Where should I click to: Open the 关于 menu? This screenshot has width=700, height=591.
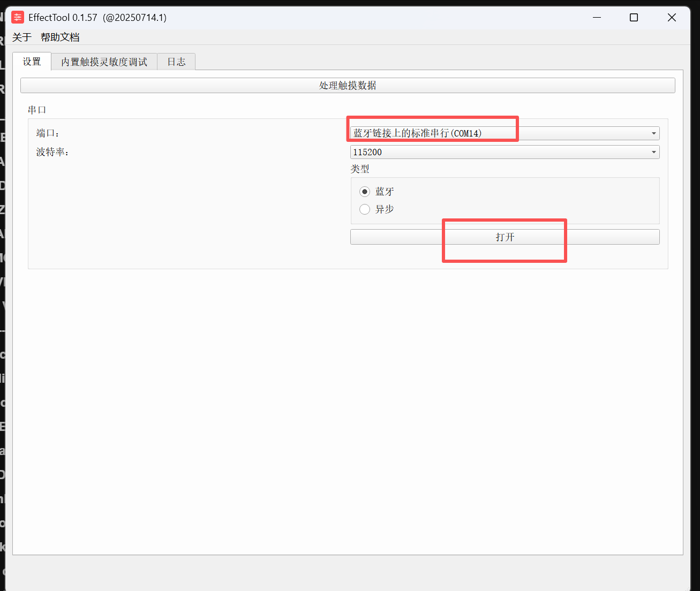tap(22, 37)
